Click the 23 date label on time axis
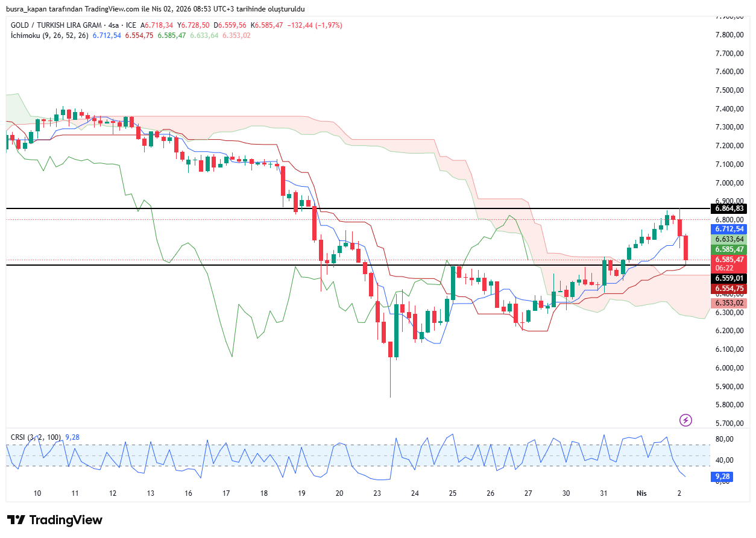 click(x=377, y=493)
